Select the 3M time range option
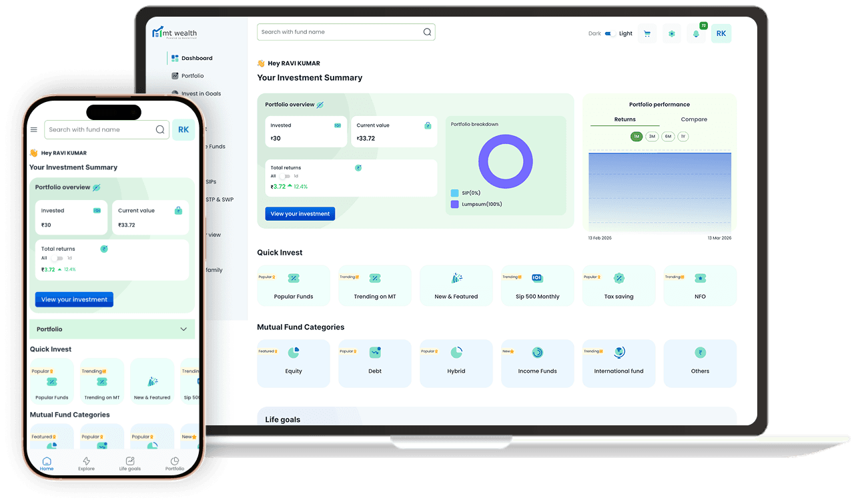 pyautogui.click(x=652, y=137)
